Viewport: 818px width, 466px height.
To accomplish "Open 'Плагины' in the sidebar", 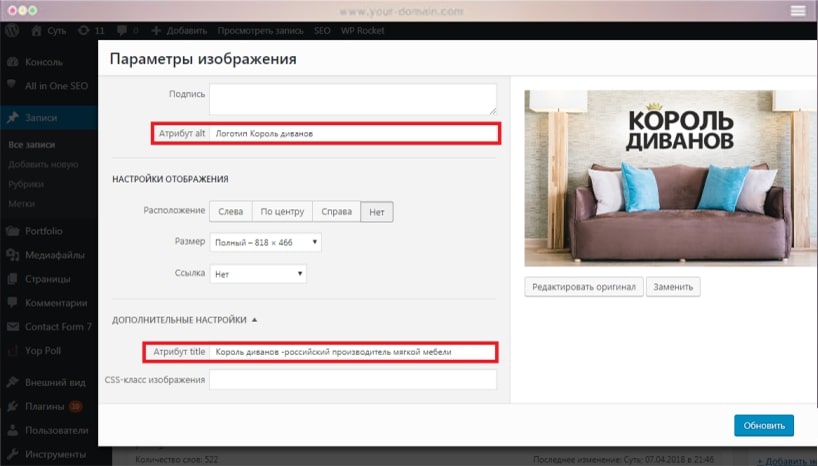I will [45, 407].
